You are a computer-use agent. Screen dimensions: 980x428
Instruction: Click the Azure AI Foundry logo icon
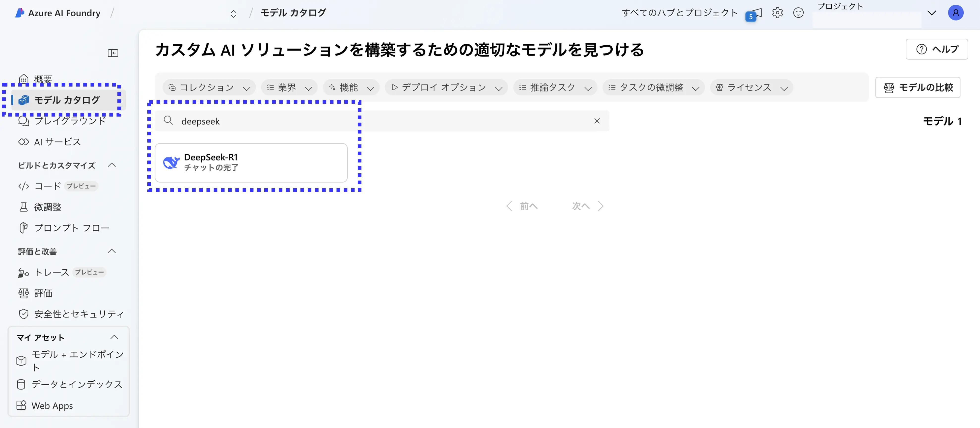point(19,13)
